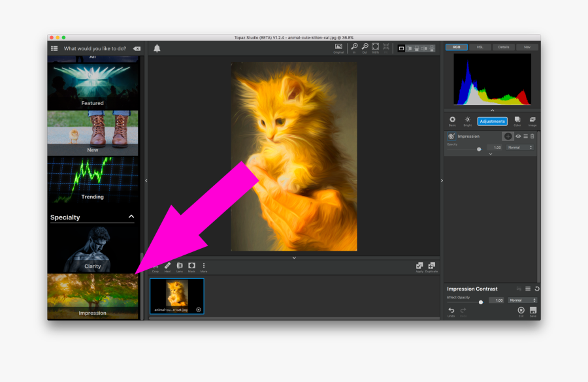The width and height of the screenshot is (588, 382).
Task: Open the Lens correction tool
Action: click(180, 267)
